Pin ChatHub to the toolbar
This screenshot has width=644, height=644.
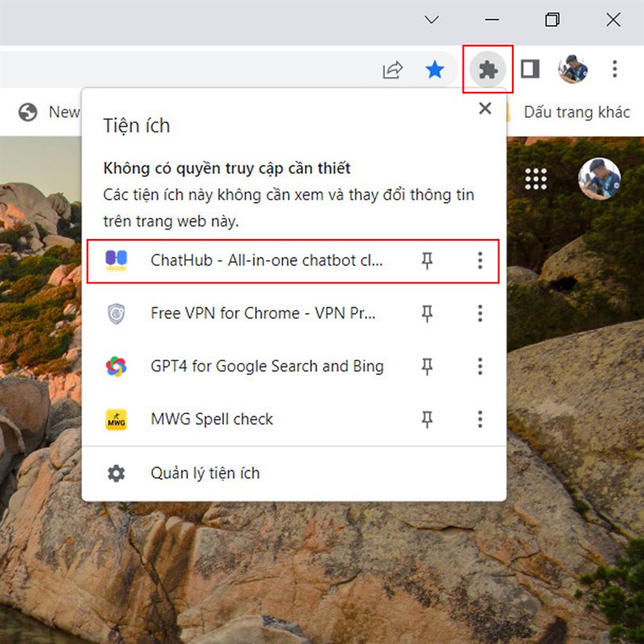pos(428,260)
